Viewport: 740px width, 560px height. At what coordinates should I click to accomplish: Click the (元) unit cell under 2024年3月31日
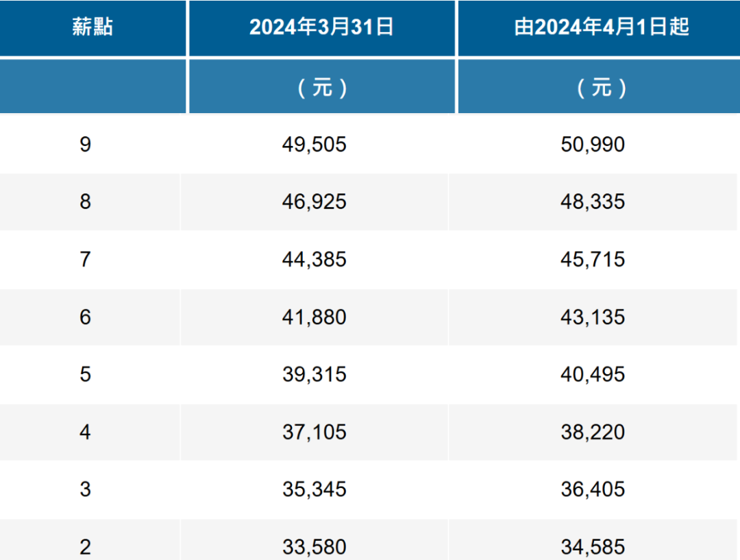pyautogui.click(x=322, y=86)
